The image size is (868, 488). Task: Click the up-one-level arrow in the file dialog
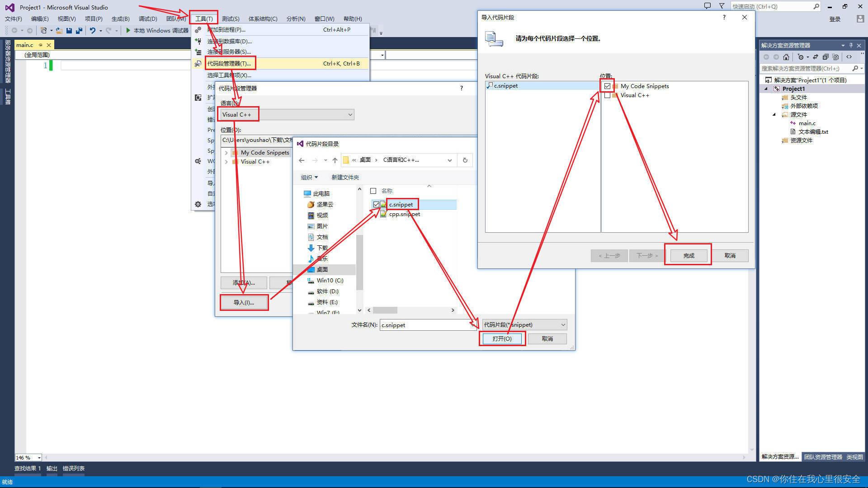[335, 160]
